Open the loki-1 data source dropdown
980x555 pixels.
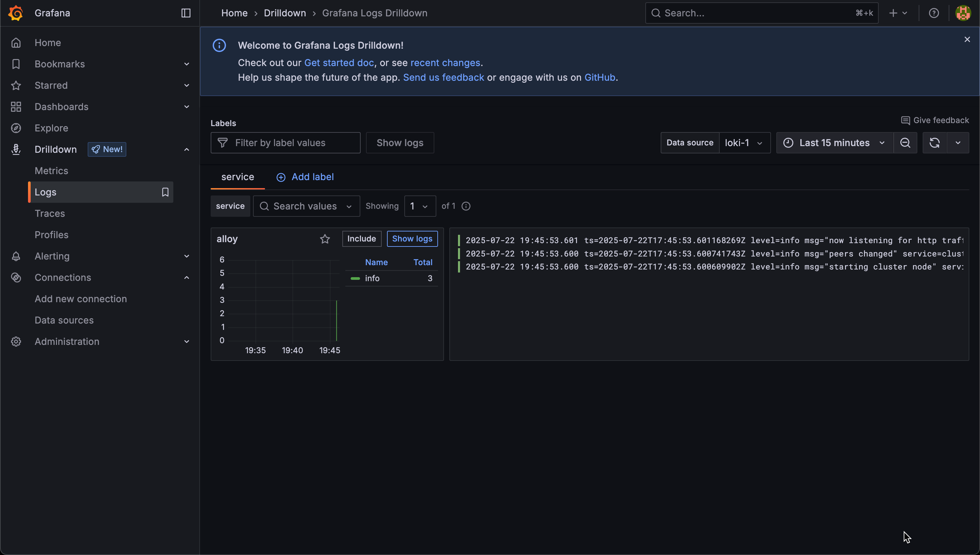click(745, 142)
